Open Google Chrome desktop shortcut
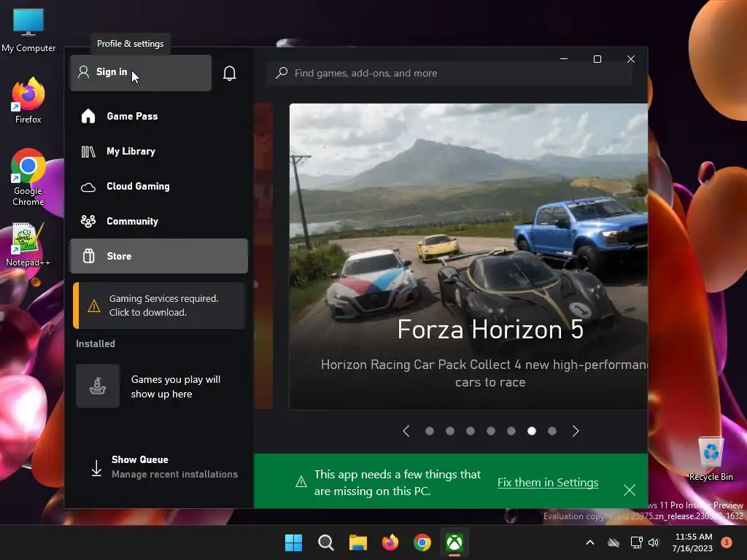This screenshot has width=747, height=560. 28,177
